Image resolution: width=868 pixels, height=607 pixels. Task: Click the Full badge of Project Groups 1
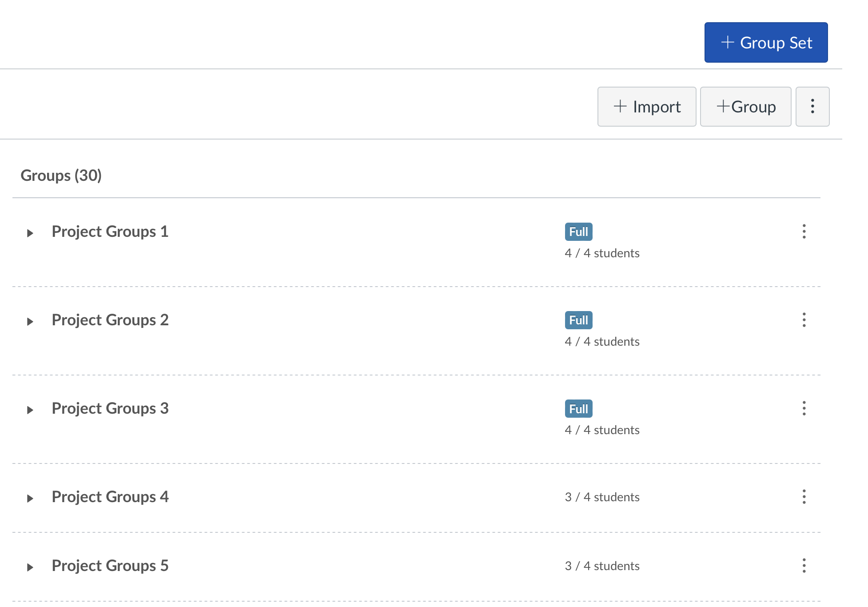579,232
